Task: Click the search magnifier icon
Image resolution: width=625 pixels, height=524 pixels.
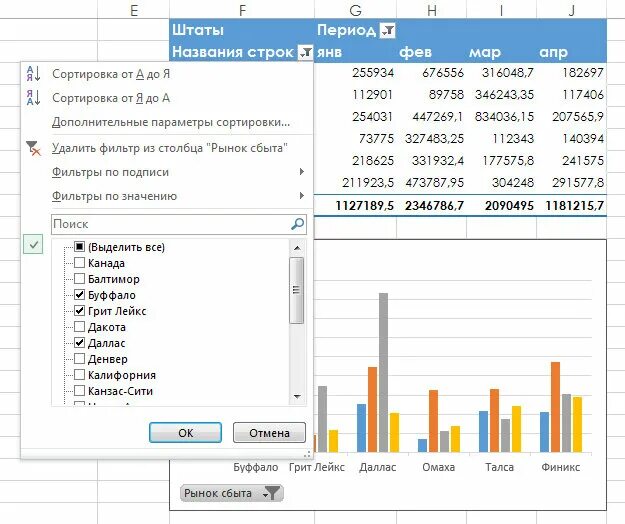Action: (297, 224)
